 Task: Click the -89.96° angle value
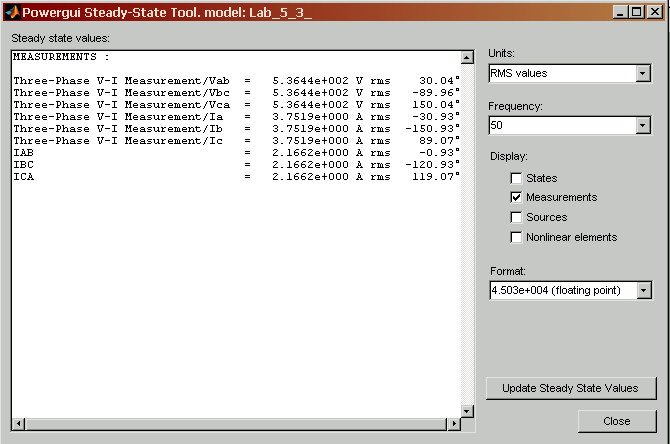[x=435, y=93]
